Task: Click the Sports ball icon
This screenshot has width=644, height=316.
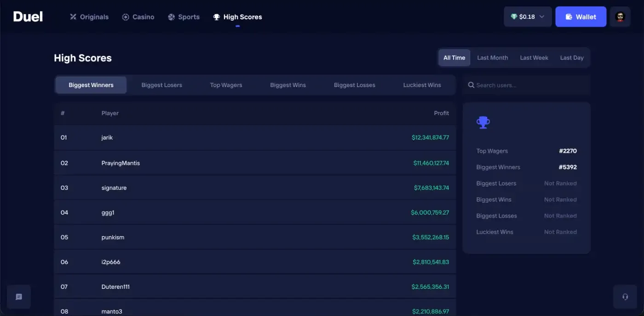Action: pos(171,17)
